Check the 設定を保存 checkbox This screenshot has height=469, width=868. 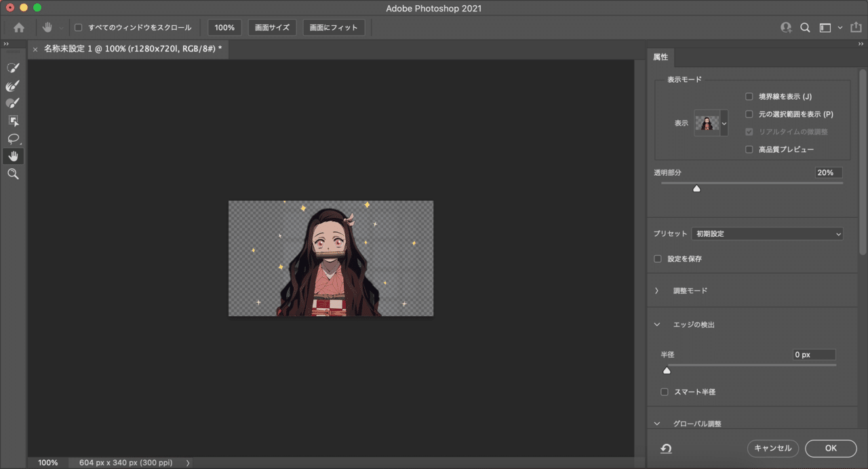pos(658,259)
